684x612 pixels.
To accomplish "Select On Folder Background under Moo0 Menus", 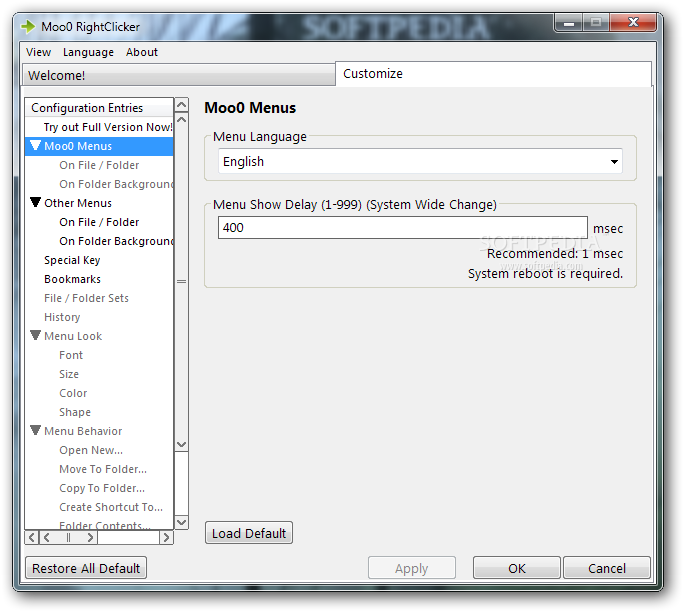I will click(116, 184).
